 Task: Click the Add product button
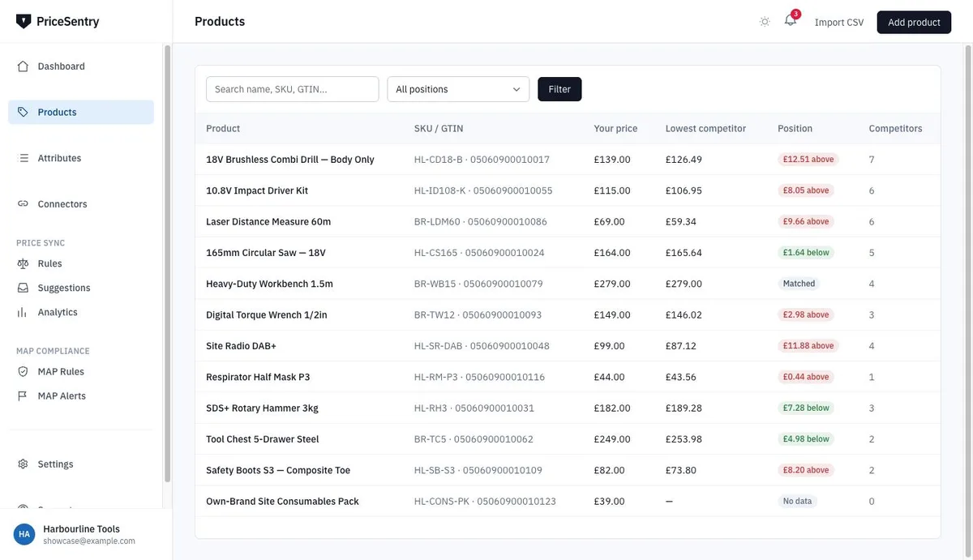coord(914,22)
